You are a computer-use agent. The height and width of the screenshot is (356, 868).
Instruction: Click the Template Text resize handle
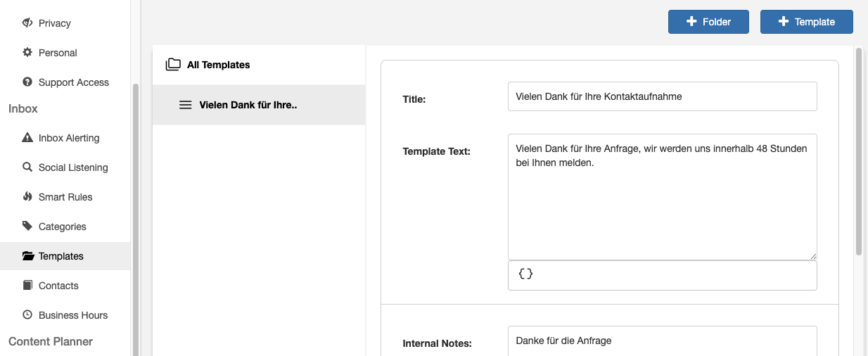click(x=813, y=256)
